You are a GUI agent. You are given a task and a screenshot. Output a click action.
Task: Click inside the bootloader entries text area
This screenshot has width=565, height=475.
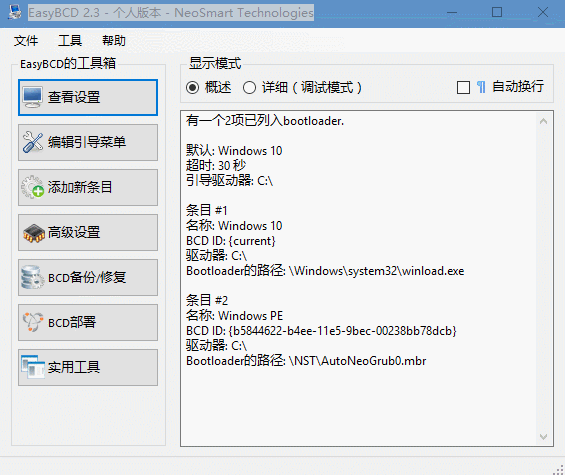pyautogui.click(x=358, y=279)
